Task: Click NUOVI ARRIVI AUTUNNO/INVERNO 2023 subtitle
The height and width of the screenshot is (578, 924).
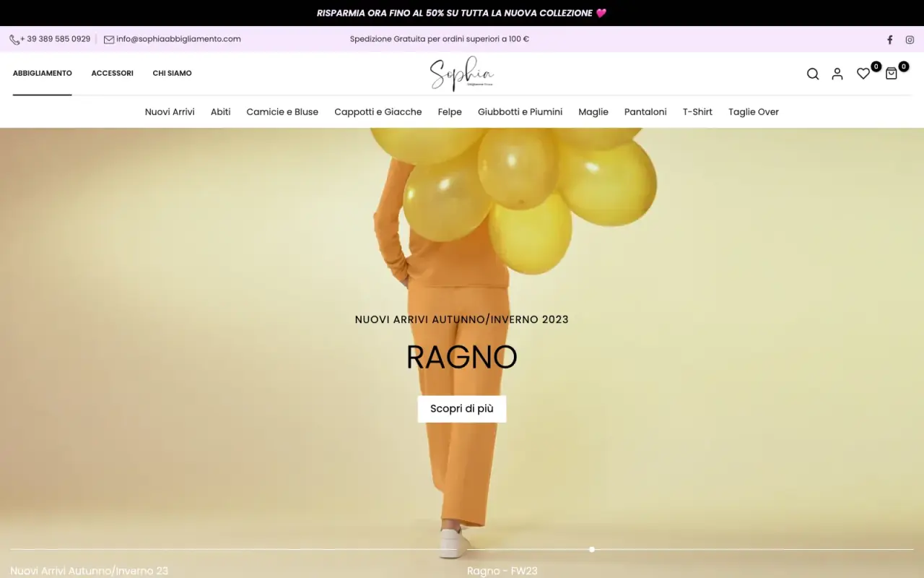Action: point(462,319)
